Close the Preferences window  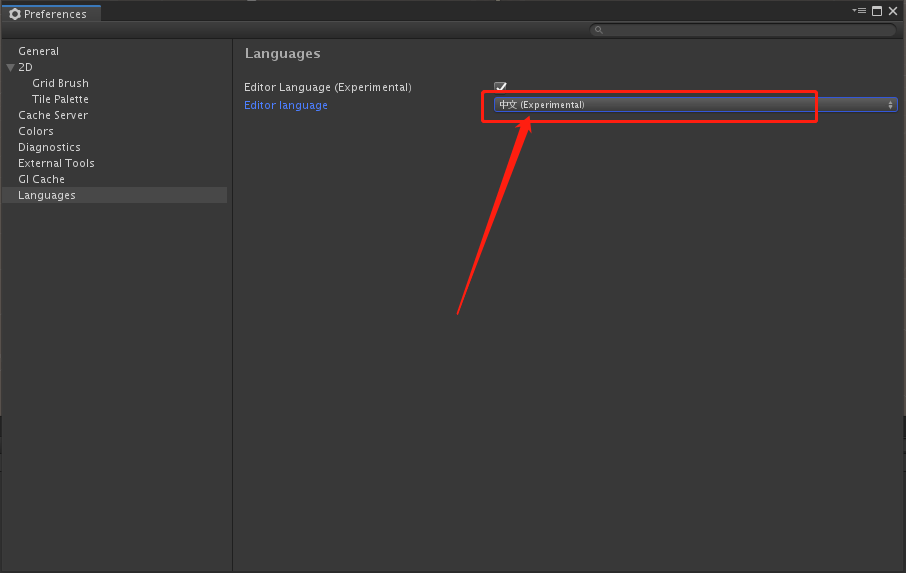pyautogui.click(x=893, y=11)
